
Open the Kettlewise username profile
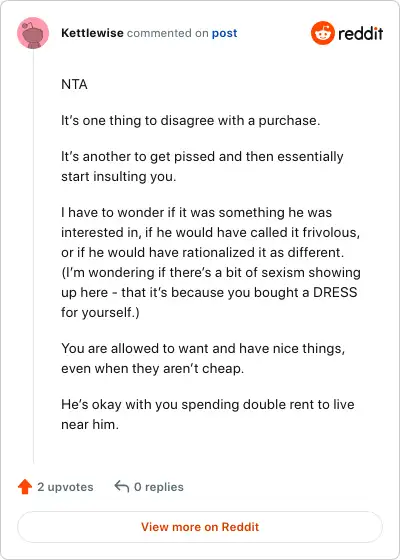pyautogui.click(x=92, y=33)
